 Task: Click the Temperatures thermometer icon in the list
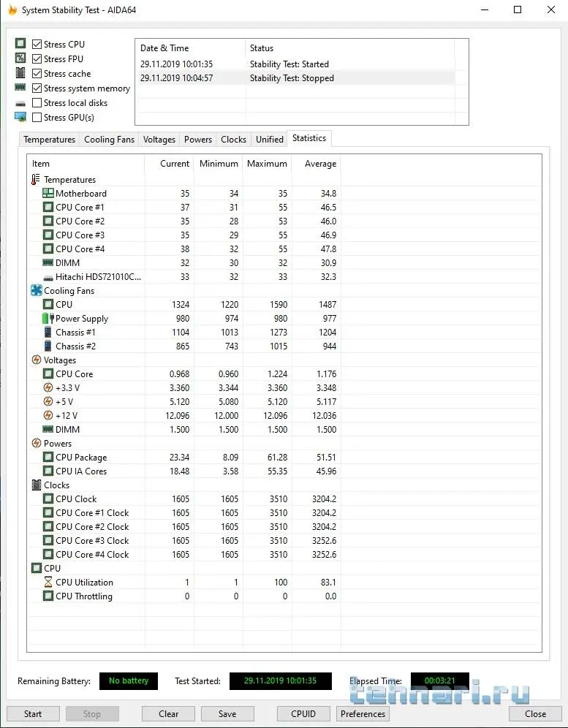[x=36, y=179]
